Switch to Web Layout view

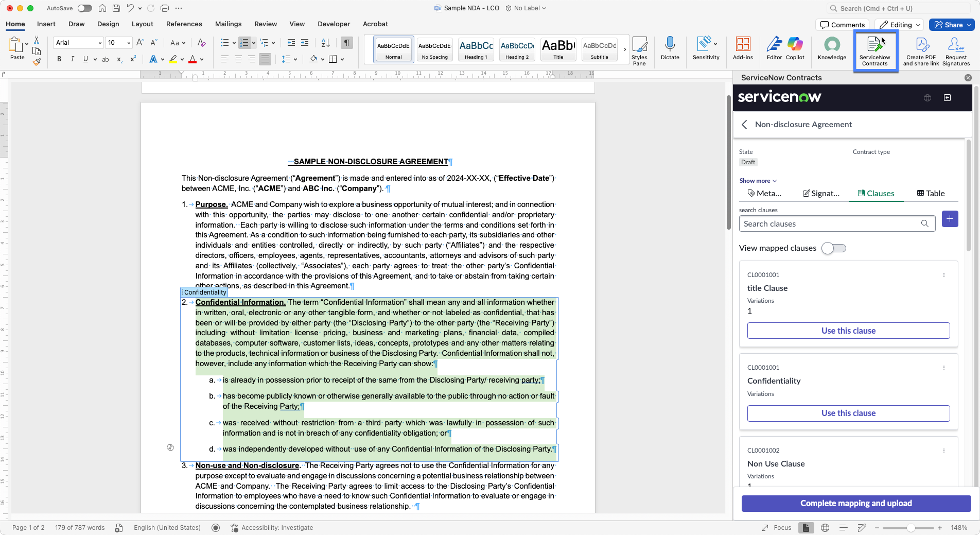[x=825, y=528]
